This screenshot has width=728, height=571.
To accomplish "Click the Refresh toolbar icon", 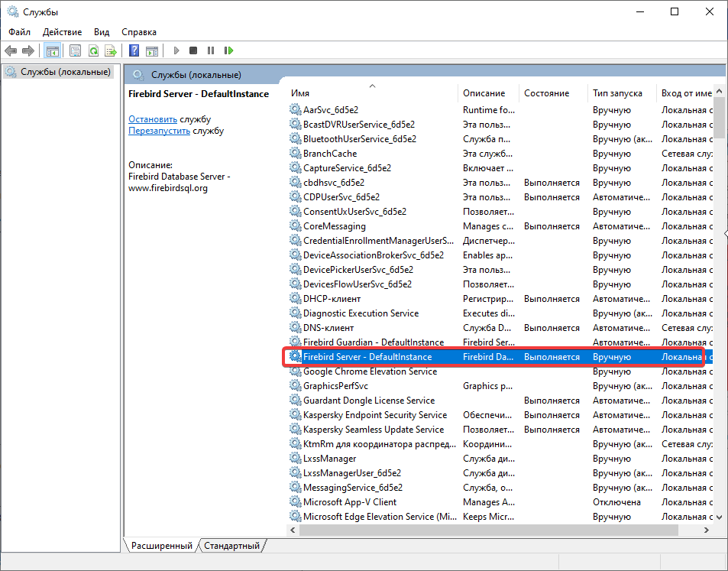I will tap(92, 51).
